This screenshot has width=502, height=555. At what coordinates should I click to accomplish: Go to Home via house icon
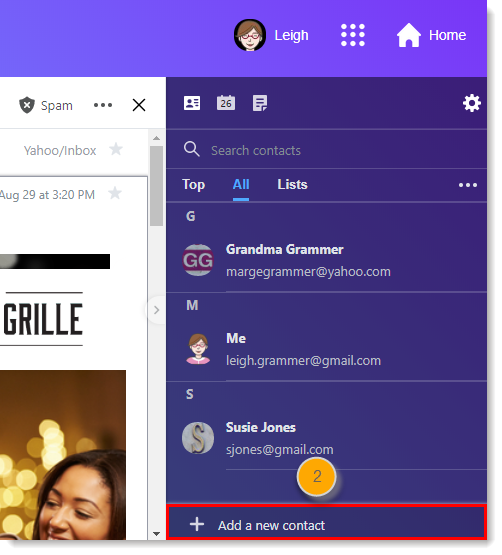coord(409,35)
